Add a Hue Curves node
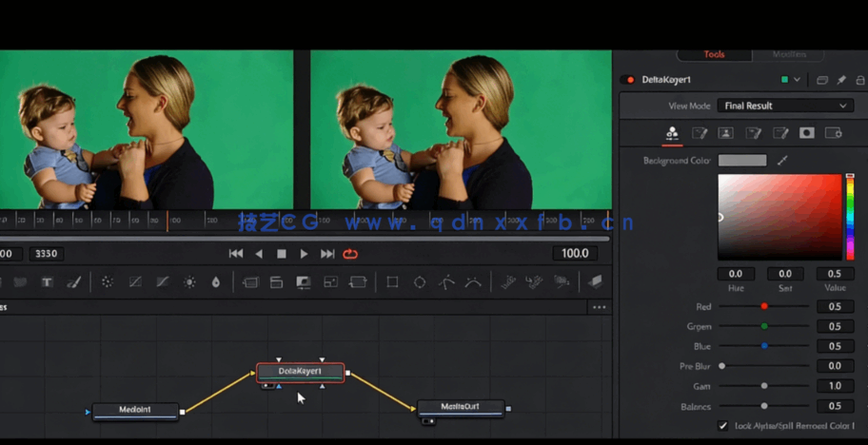Image resolution: width=868 pixels, height=445 pixels. click(162, 281)
